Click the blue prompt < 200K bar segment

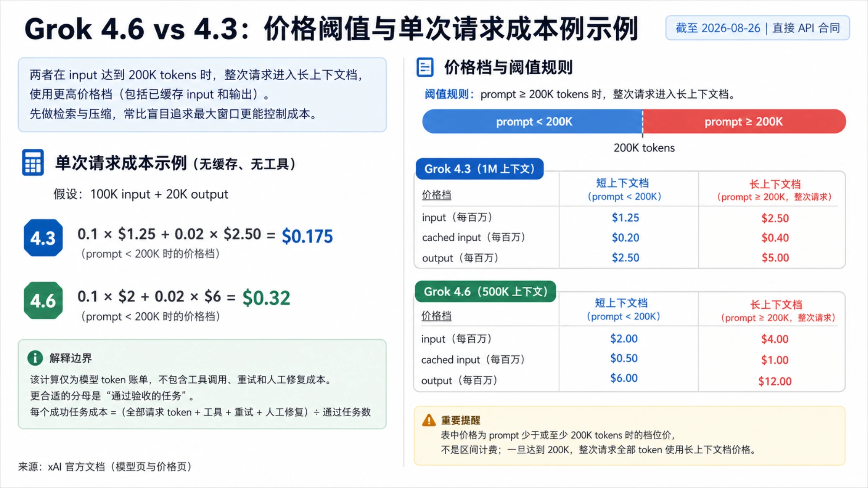pos(533,121)
